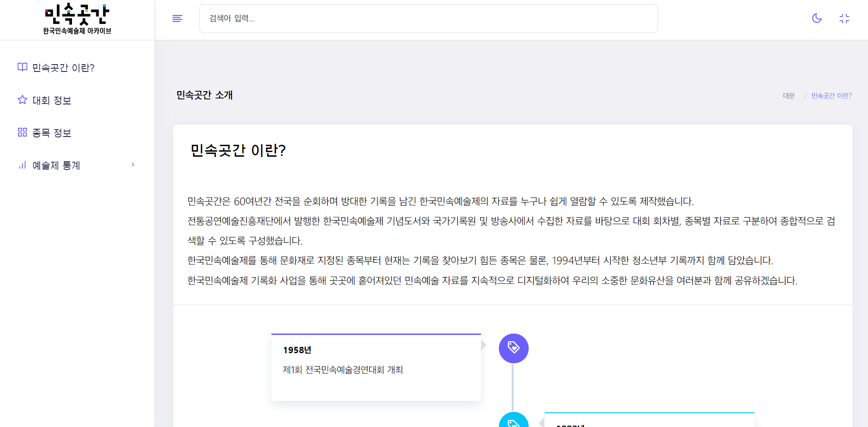
Task: Select the 1958년 timeline card
Action: (x=376, y=367)
